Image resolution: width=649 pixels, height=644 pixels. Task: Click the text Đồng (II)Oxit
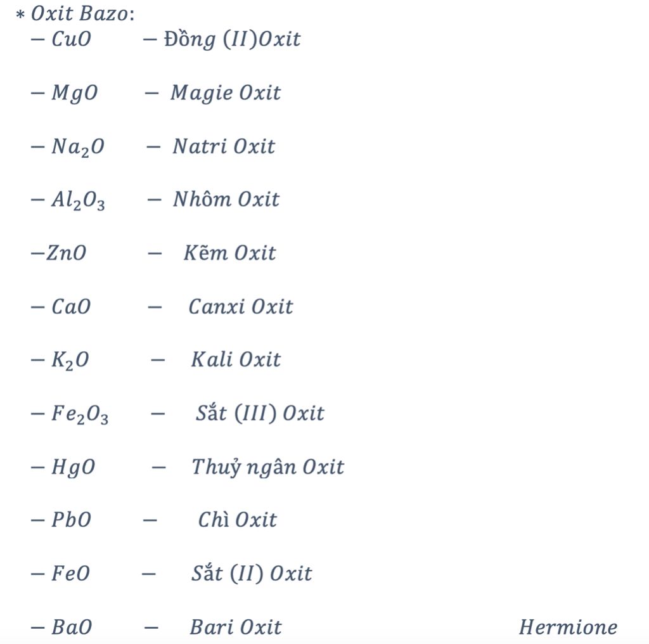pos(232,40)
